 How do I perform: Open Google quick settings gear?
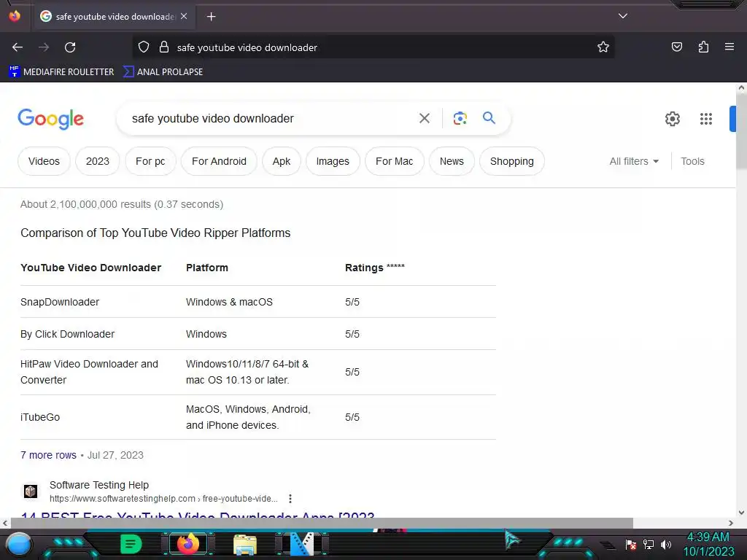[x=672, y=119]
